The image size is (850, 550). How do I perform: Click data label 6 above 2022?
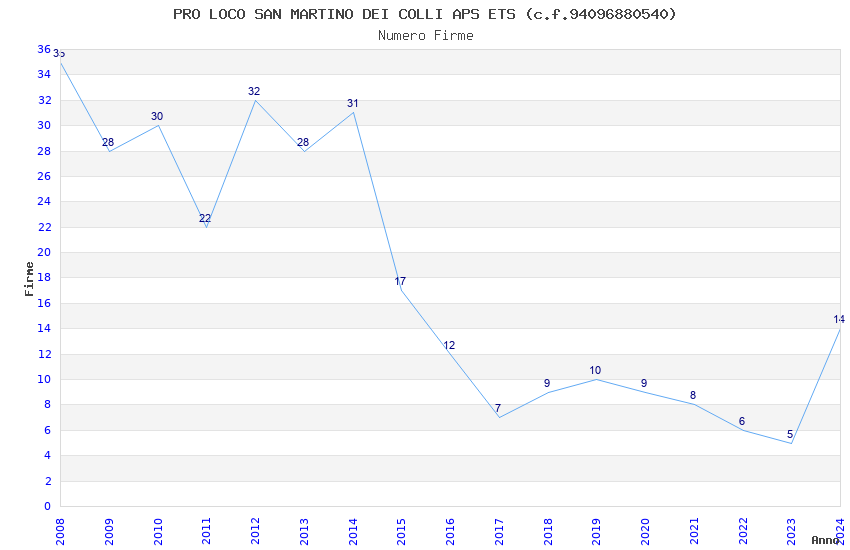[742, 421]
